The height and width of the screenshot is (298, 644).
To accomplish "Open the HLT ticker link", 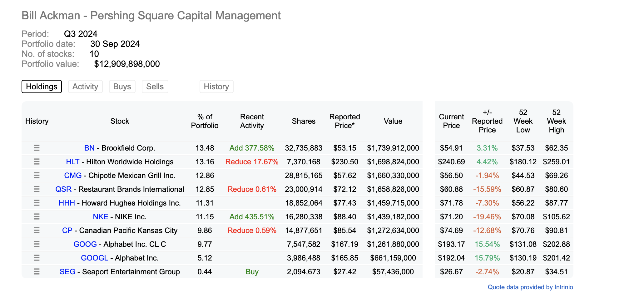I will pyautogui.click(x=72, y=161).
